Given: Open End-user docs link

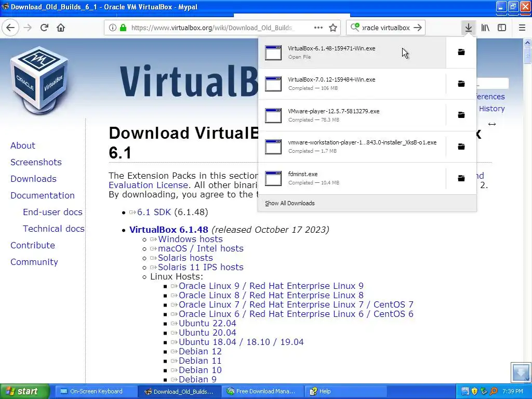Looking at the screenshot, I should point(52,212).
